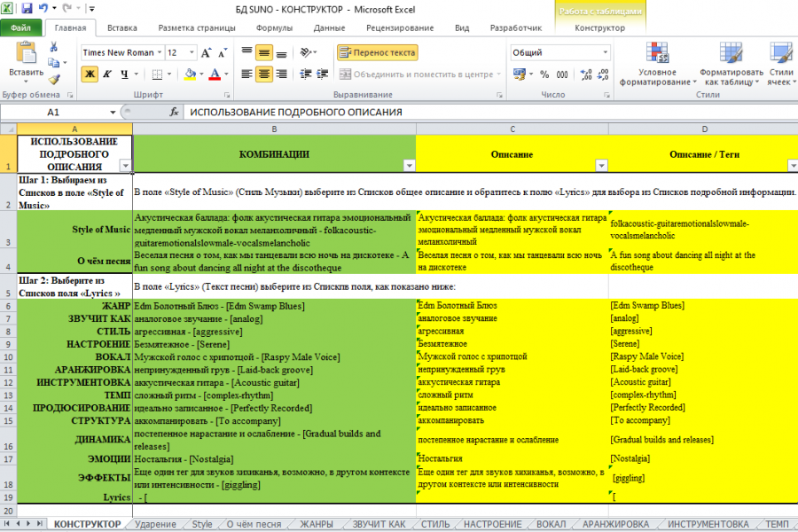Screen dimensions: 798x532
Task: Switch to the Разметка страницы tab
Action: 197,28
